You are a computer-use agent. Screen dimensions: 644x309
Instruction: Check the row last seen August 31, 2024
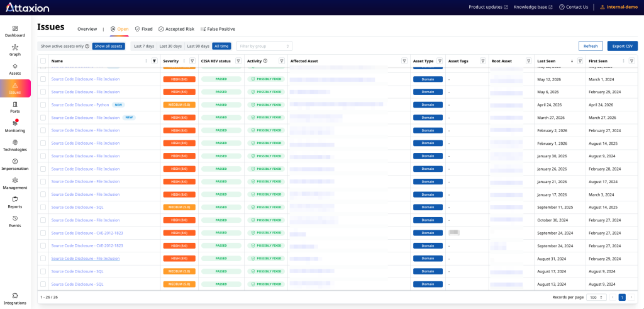pyautogui.click(x=43, y=259)
